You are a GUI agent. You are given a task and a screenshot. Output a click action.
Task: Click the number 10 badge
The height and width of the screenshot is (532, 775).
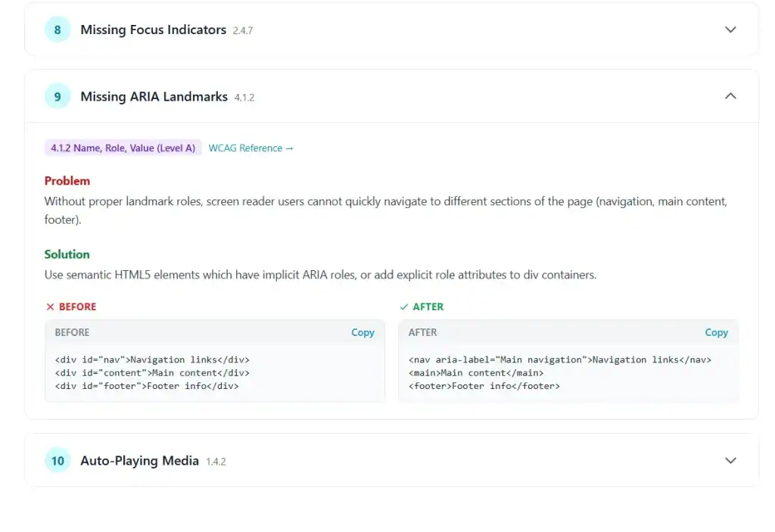(x=58, y=460)
